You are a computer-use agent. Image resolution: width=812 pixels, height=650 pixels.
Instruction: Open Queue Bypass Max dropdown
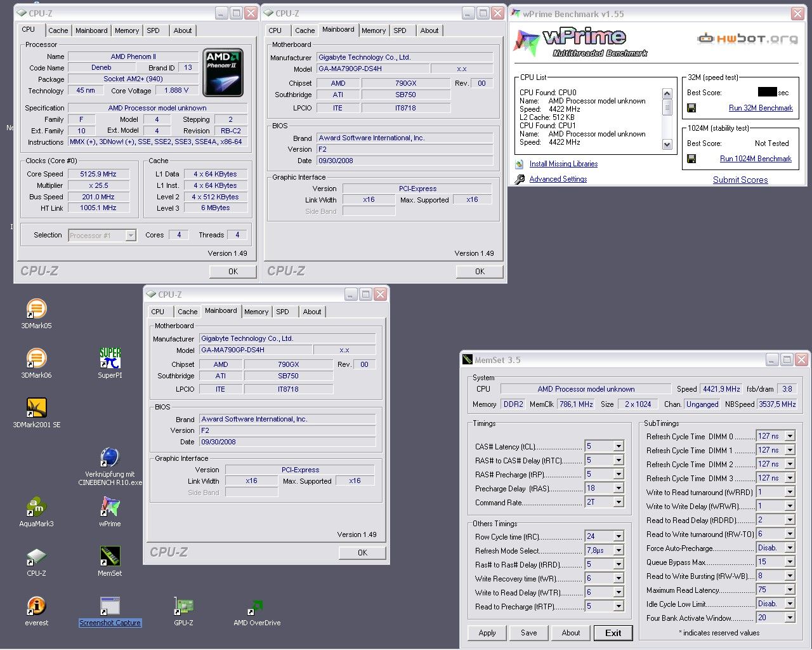click(790, 562)
